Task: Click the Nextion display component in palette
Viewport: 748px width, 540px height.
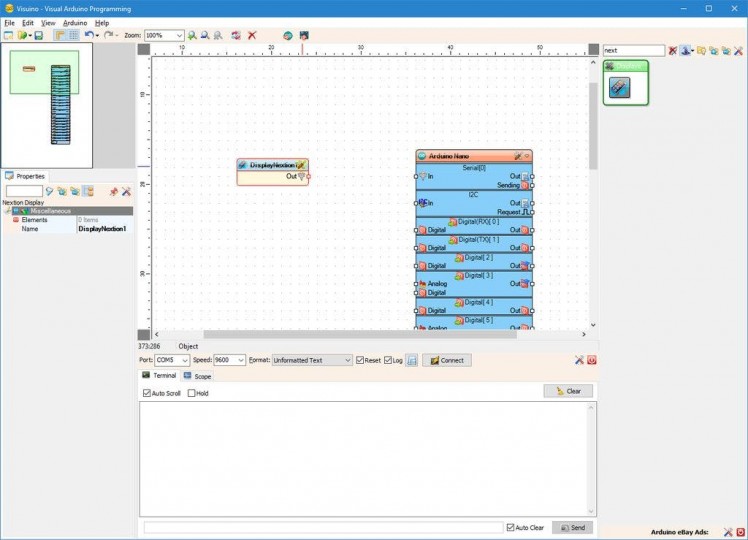Action: click(x=619, y=88)
